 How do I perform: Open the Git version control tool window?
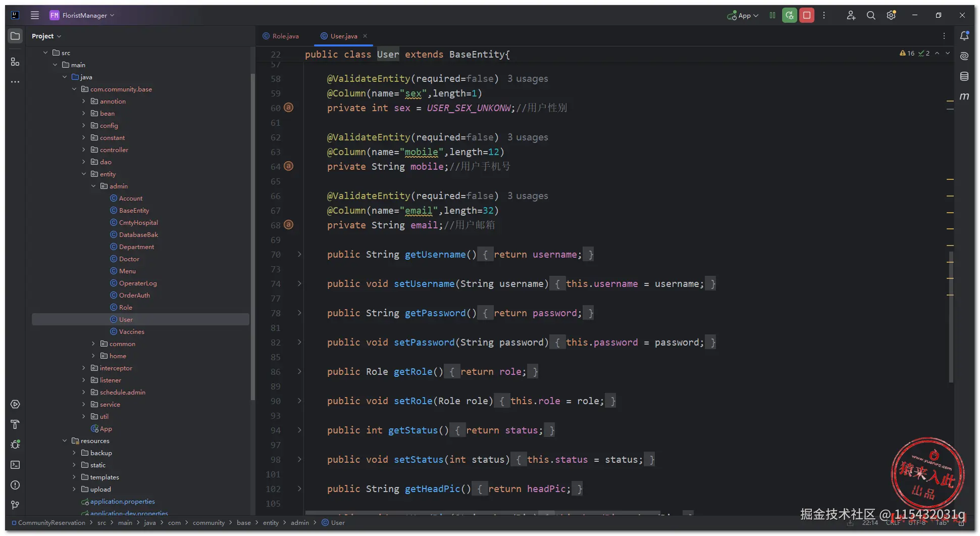click(15, 505)
